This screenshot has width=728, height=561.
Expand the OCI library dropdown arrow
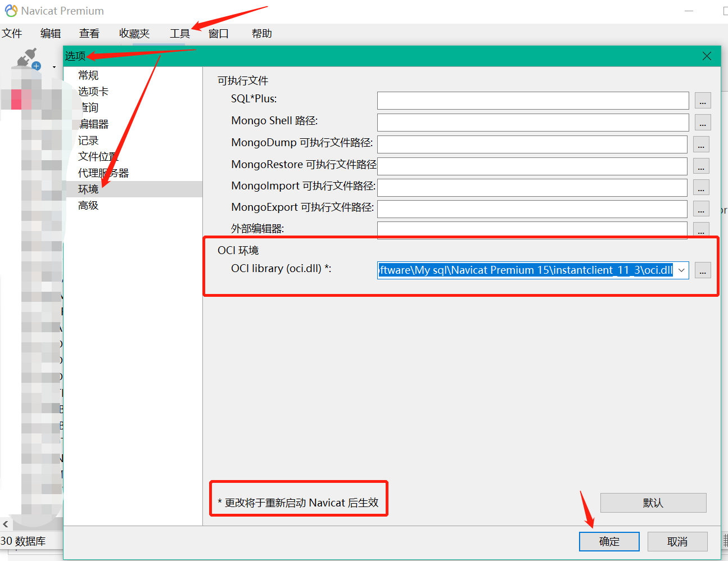681,270
